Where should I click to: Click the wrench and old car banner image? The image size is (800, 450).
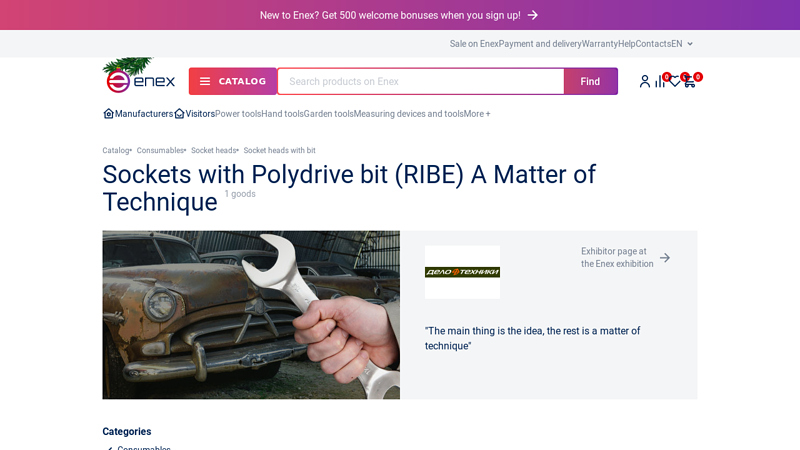click(251, 315)
